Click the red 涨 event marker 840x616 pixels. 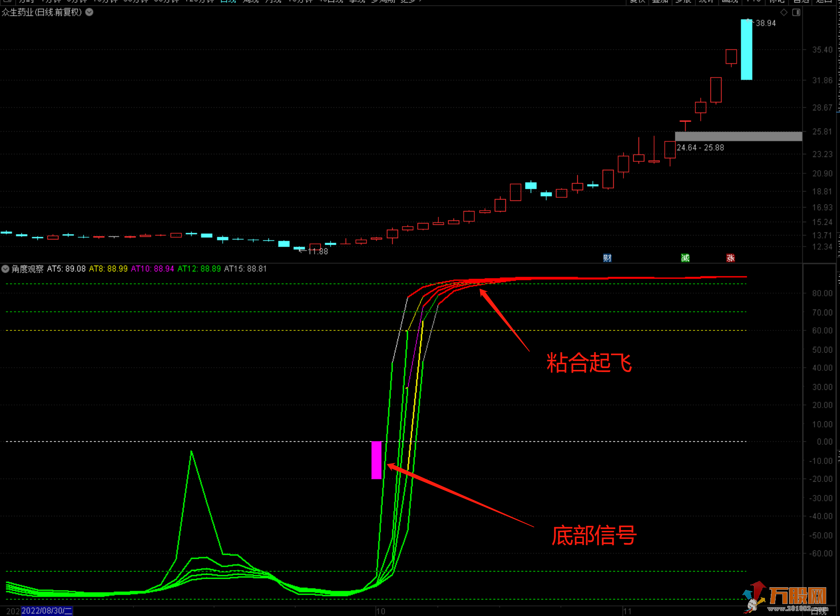click(x=730, y=258)
